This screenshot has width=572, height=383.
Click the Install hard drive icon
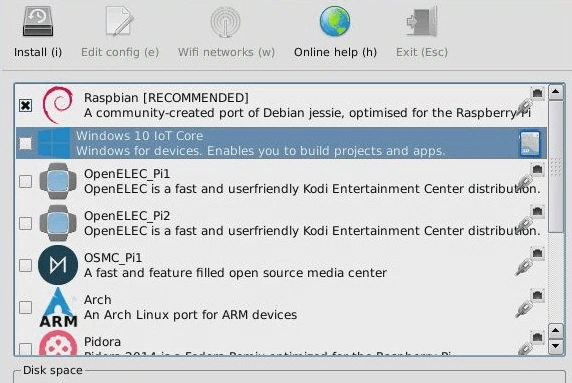pos(38,22)
